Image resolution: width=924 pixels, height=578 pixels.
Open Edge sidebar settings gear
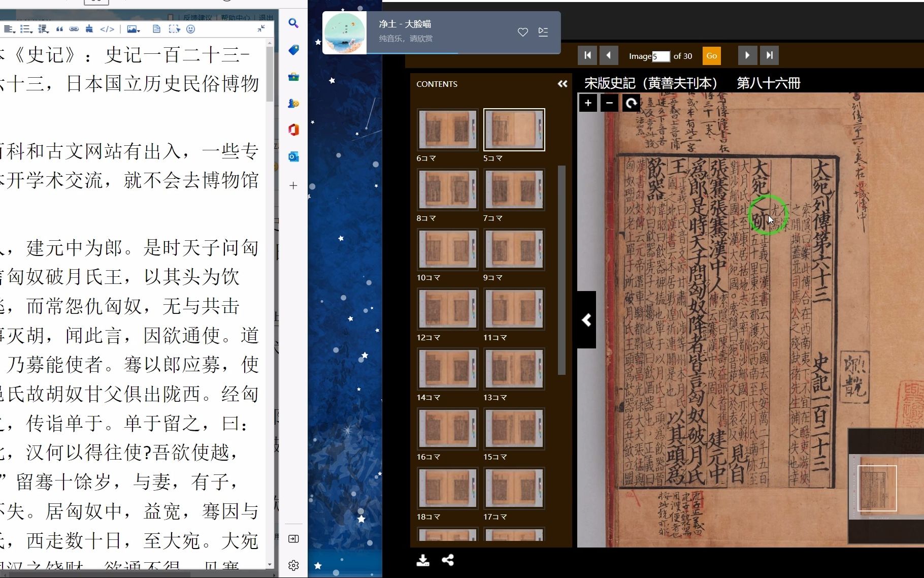[x=293, y=565]
